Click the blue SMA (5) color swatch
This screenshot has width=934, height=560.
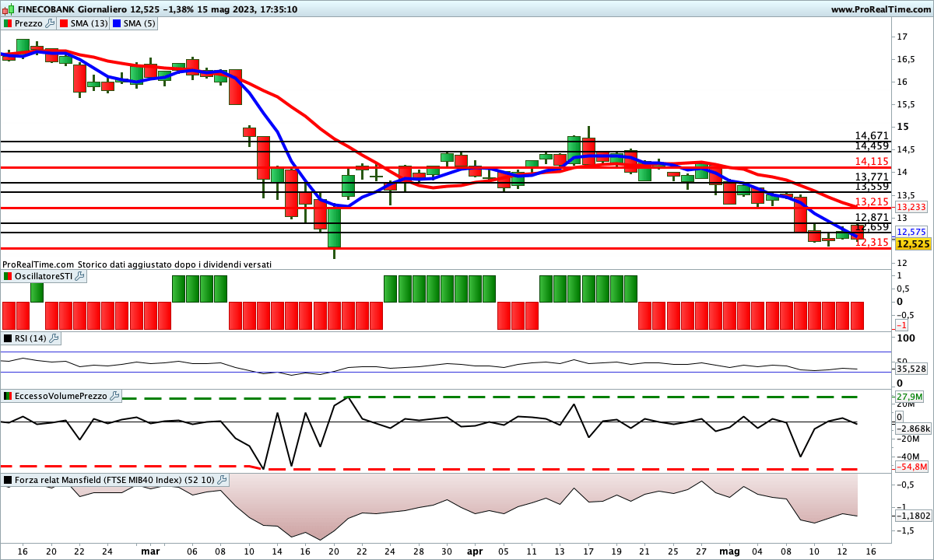(x=118, y=23)
